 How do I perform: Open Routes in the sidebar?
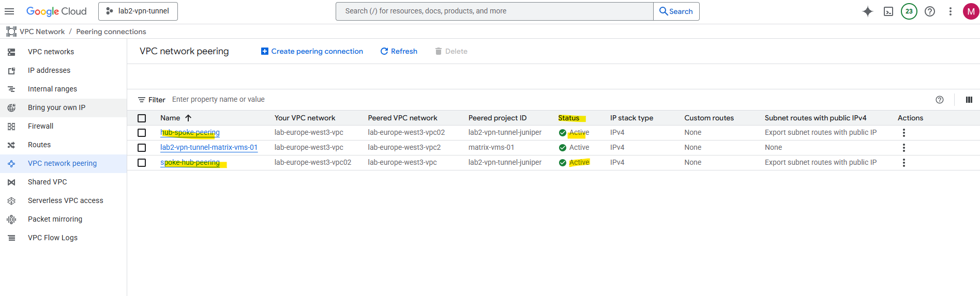pos(39,145)
